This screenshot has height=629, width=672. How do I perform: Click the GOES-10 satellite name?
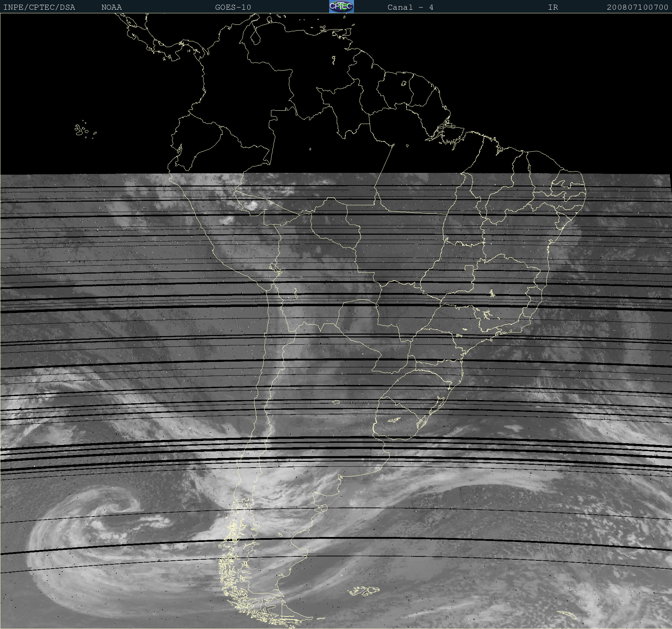coord(233,7)
